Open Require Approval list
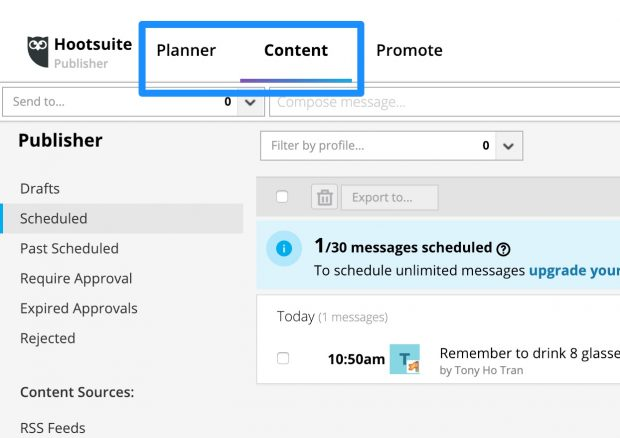Image resolution: width=620 pixels, height=438 pixels. point(76,278)
